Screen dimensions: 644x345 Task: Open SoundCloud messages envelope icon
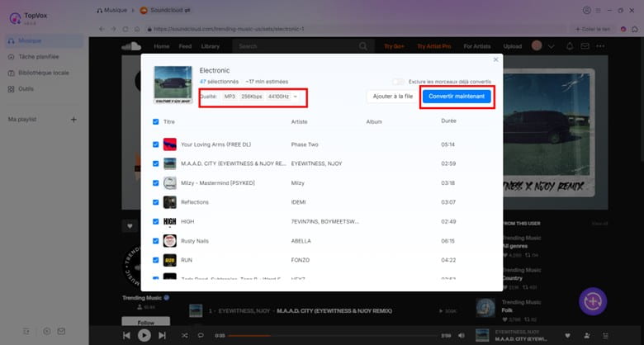click(585, 46)
